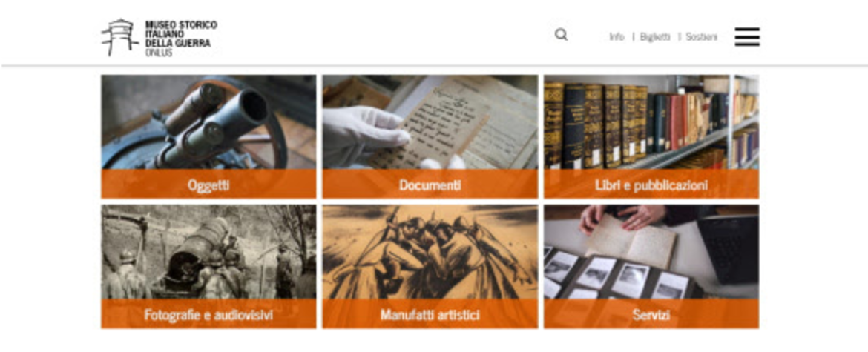Click the photo album image
Viewport: 868px width, 352px height.
click(651, 252)
